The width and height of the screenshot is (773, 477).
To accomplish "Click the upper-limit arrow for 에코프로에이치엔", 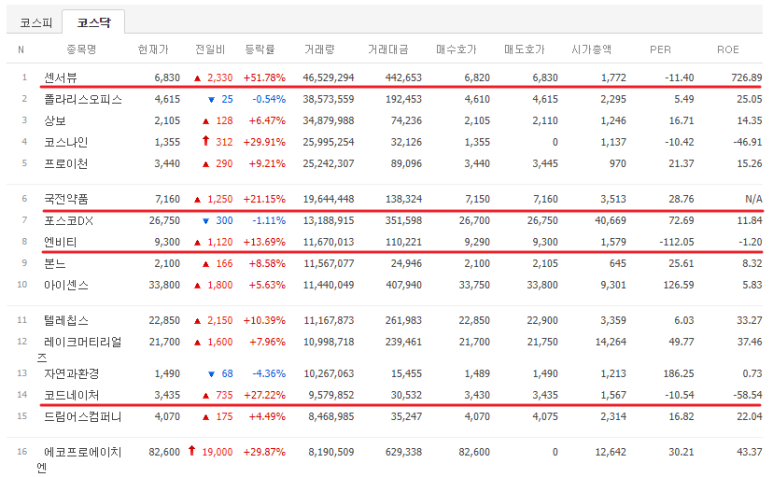I will (x=192, y=451).
